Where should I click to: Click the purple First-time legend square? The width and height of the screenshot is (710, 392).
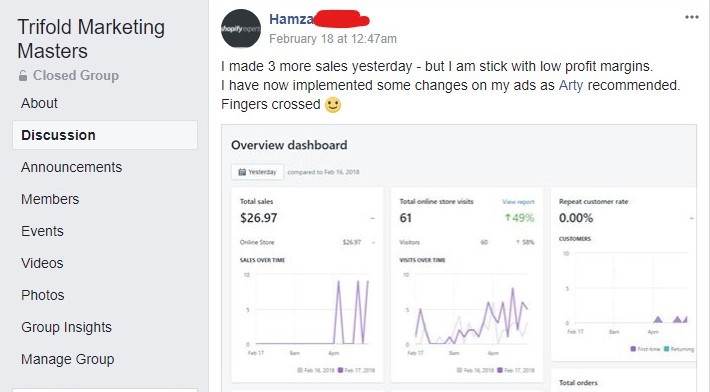click(x=633, y=349)
